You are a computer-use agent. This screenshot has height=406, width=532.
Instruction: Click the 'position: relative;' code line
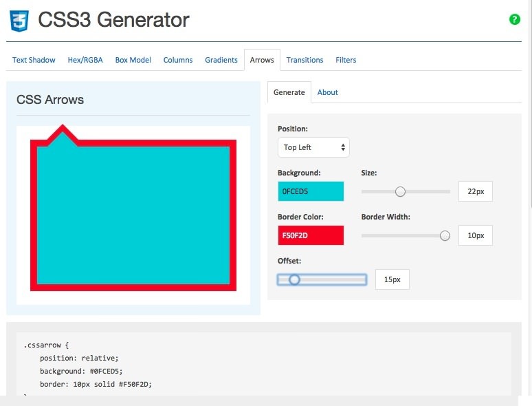79,358
